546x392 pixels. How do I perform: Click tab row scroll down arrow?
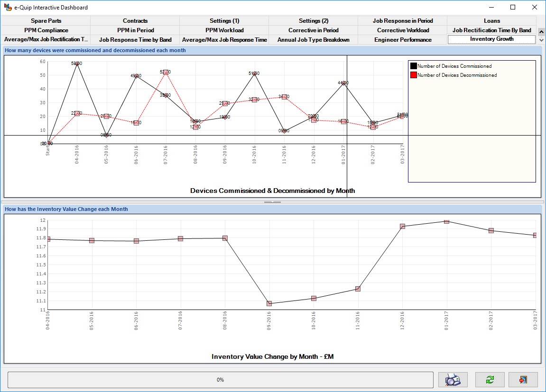coord(541,40)
